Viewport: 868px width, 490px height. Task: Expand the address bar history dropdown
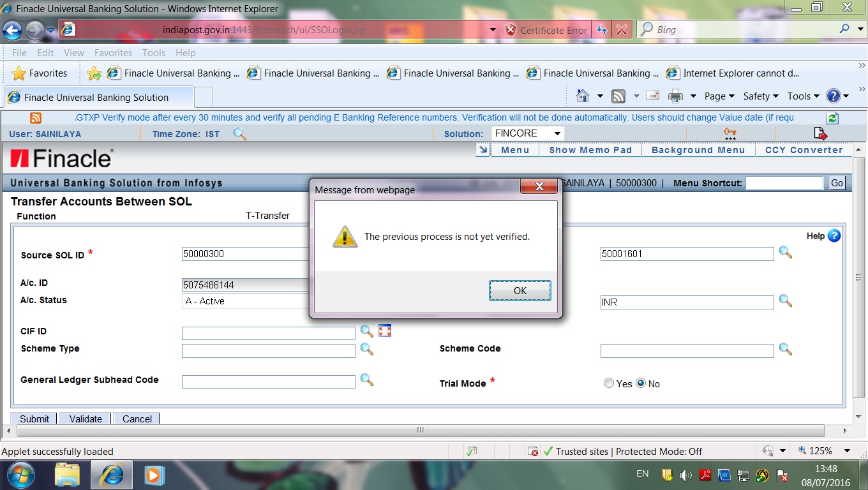point(492,29)
